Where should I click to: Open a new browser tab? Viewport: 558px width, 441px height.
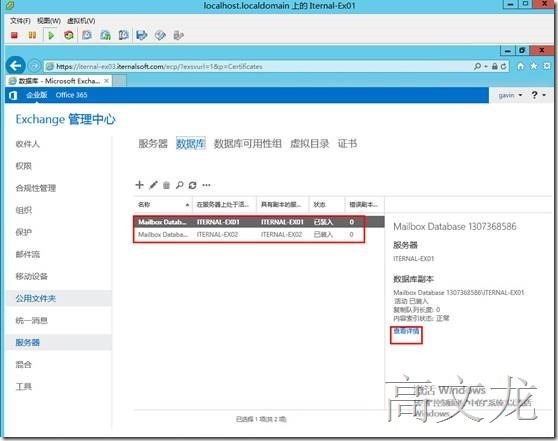tap(120, 81)
